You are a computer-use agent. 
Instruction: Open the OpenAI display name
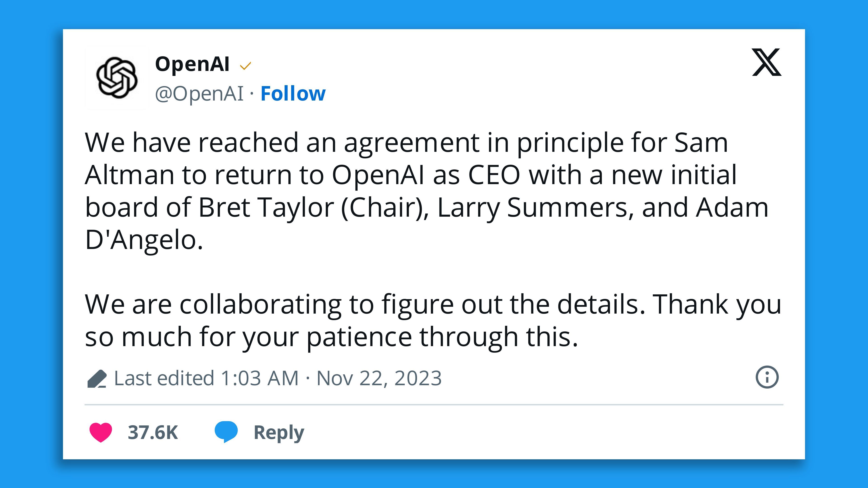192,64
